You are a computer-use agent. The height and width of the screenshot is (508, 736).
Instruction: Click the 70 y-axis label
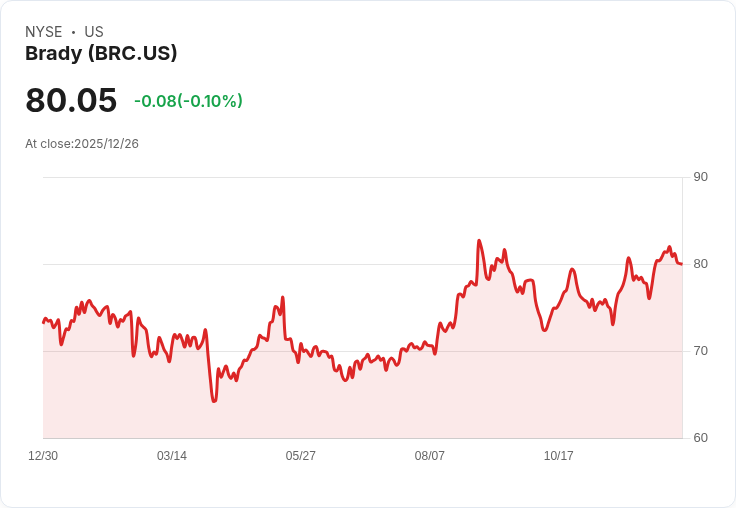[700, 351]
